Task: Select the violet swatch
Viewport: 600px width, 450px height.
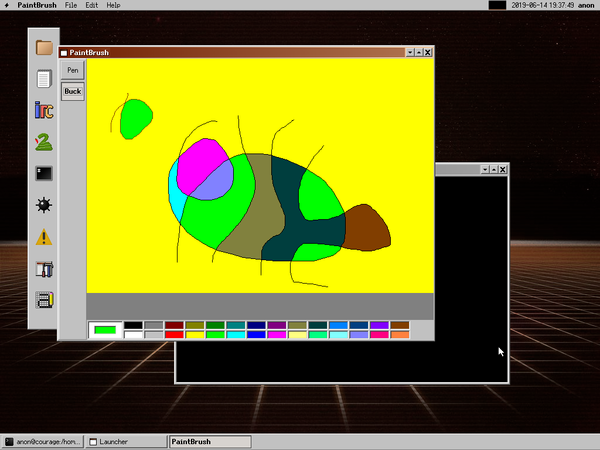Action: [x=379, y=325]
